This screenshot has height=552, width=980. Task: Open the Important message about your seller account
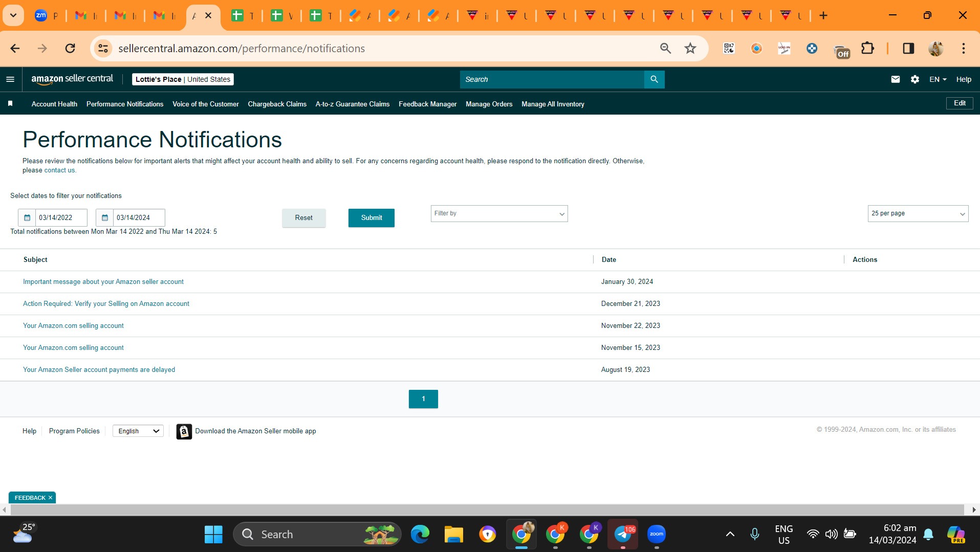(x=103, y=282)
